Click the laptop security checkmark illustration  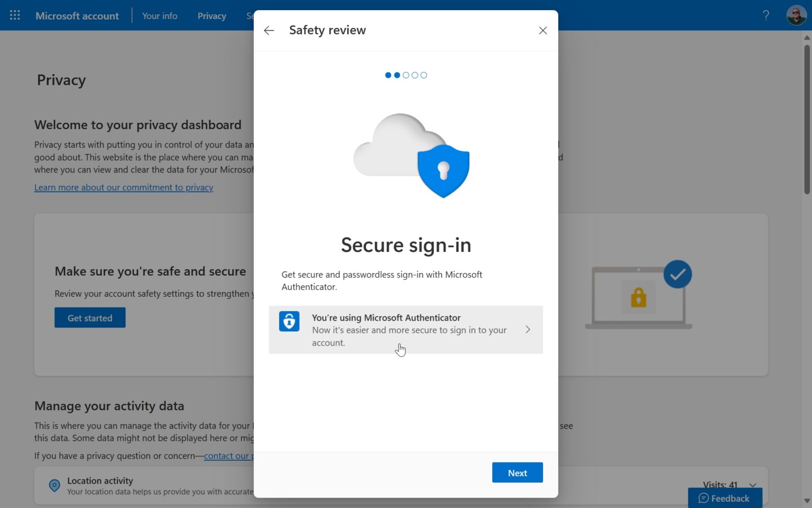pyautogui.click(x=639, y=294)
